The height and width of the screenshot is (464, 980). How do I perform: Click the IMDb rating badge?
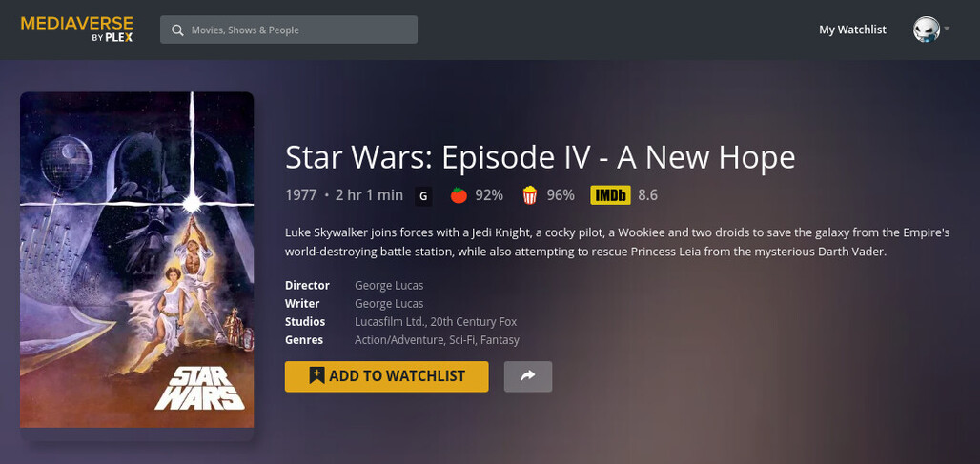(611, 195)
